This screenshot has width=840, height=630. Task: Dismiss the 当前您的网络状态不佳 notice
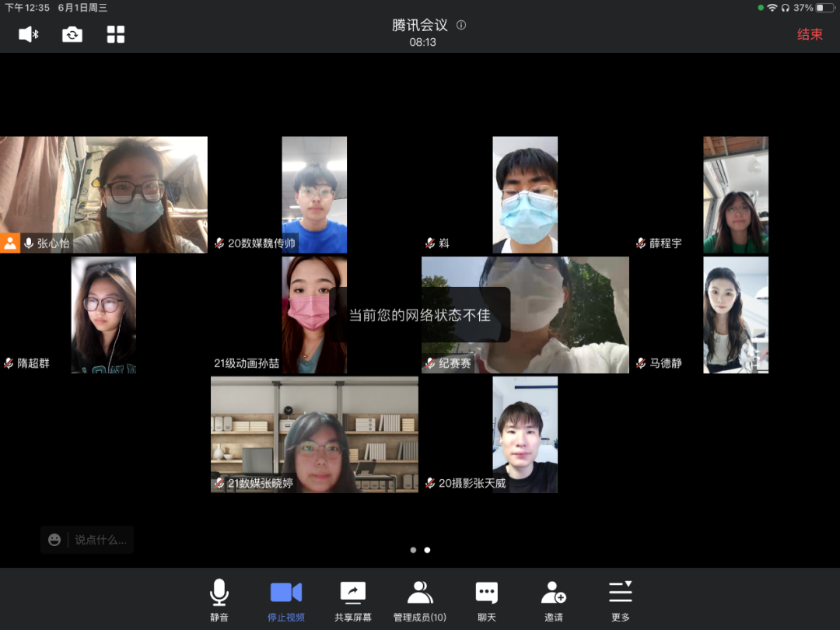420,315
